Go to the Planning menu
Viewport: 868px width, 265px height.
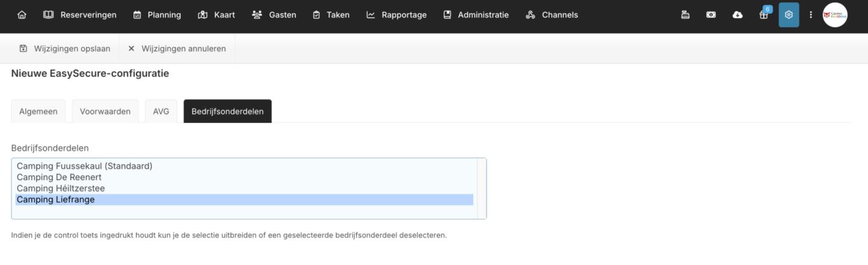coord(157,15)
